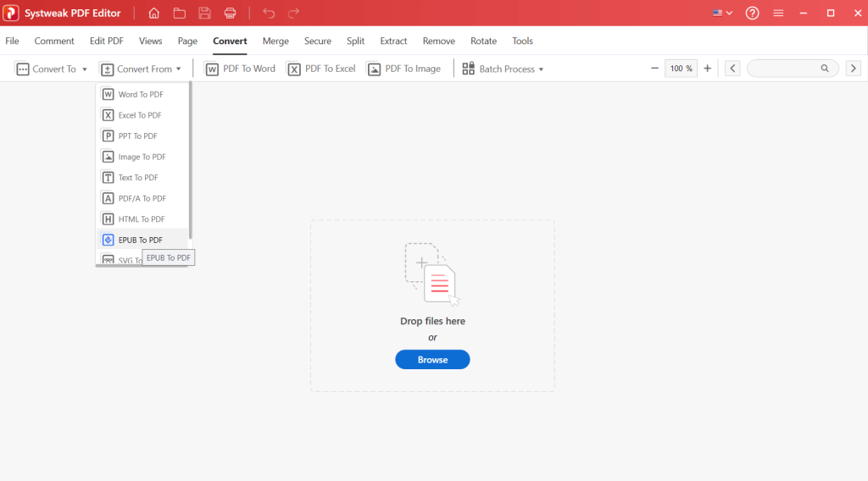Click the Systweak PDF Editor logo
The image size is (868, 481).
click(x=10, y=14)
